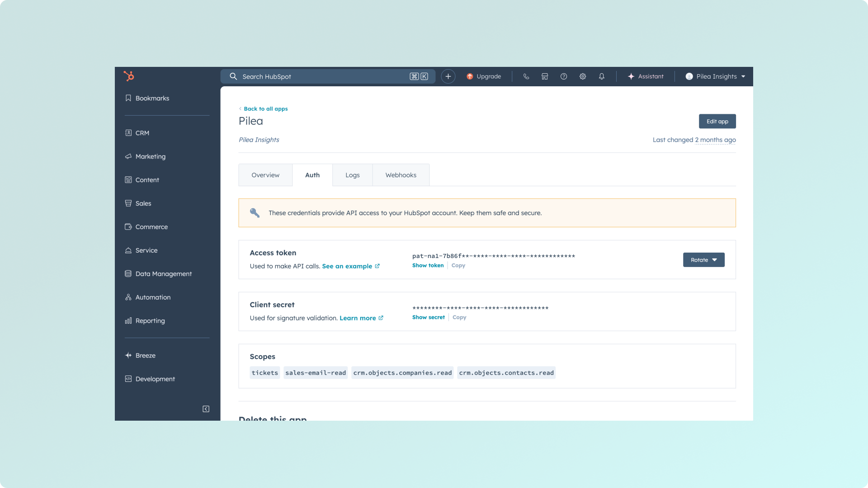The image size is (868, 488).
Task: Copy the access token
Action: coord(458,265)
